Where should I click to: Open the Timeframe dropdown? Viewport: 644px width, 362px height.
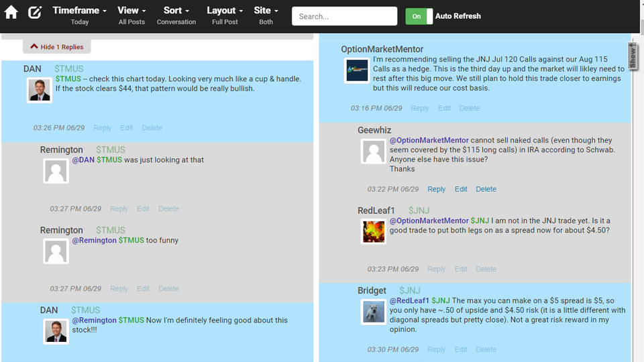tap(80, 15)
